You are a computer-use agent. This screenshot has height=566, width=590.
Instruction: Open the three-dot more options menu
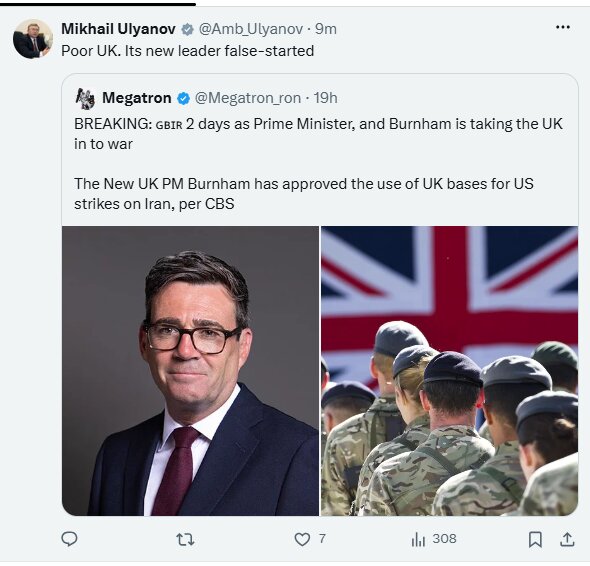[563, 27]
